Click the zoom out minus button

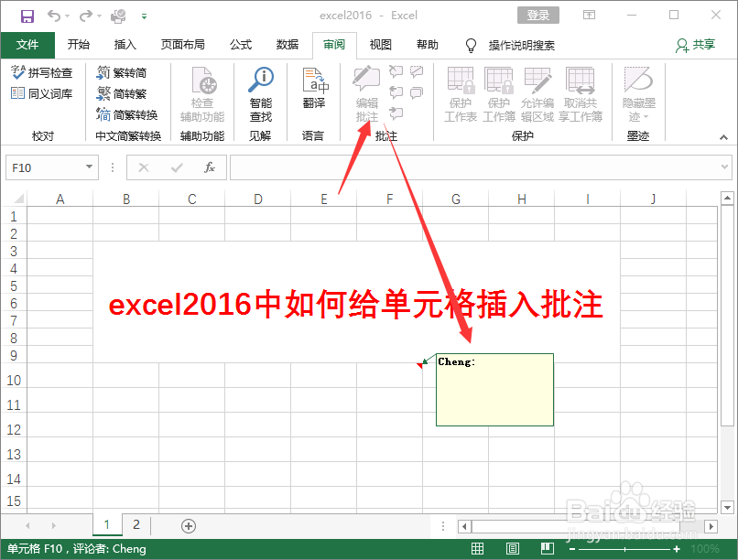point(572,549)
